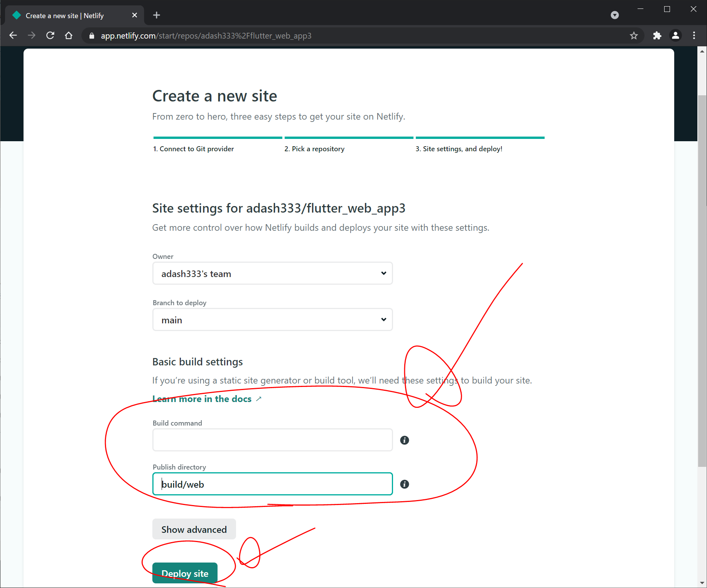This screenshot has height=588, width=707.
Task: Click the Create a new site heading
Action: 215,96
